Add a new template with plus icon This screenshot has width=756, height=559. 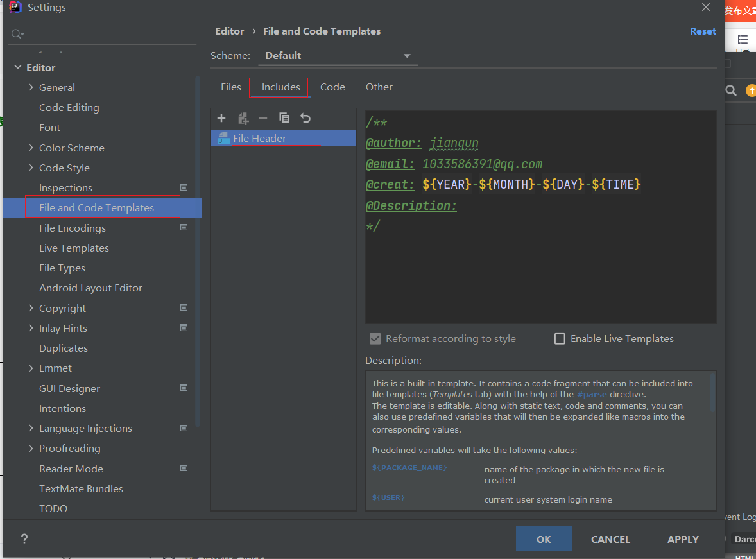[x=221, y=118]
